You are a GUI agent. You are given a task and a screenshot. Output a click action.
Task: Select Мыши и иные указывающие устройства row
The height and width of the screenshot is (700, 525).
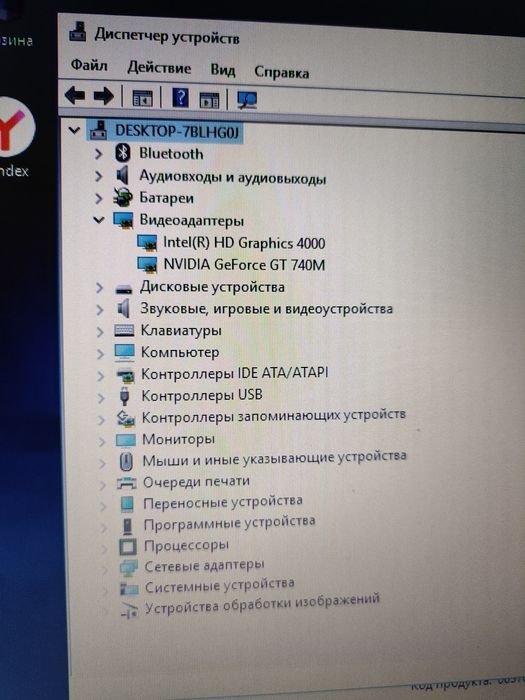(274, 459)
